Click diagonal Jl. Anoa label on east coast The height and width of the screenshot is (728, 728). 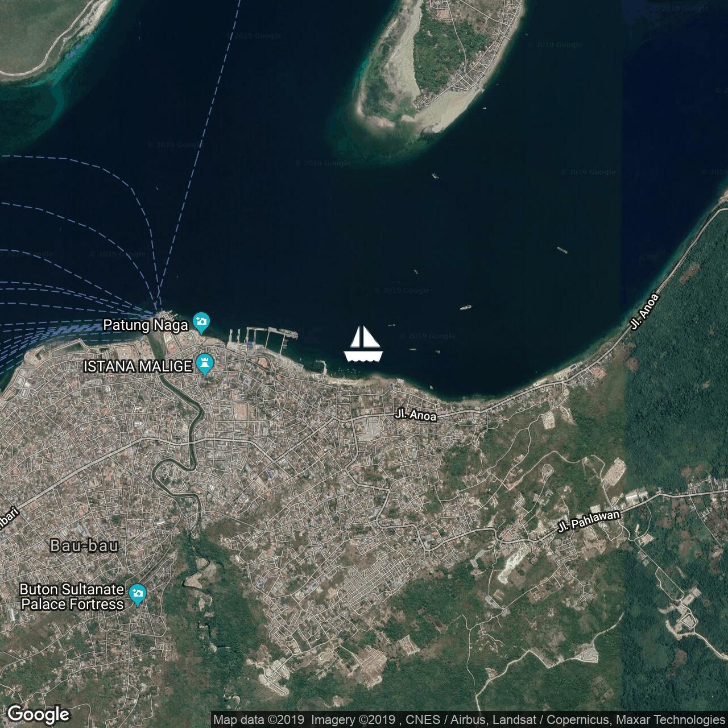pyautogui.click(x=644, y=311)
